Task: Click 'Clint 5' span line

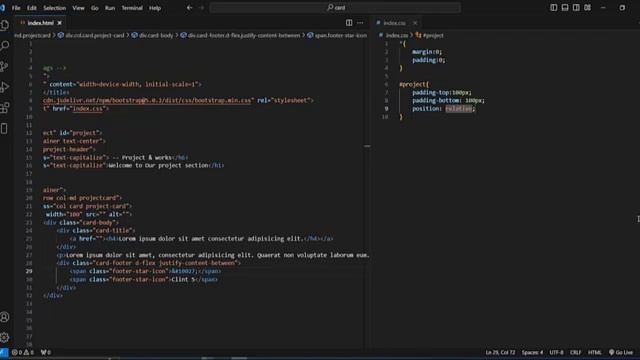Action: (x=144, y=280)
